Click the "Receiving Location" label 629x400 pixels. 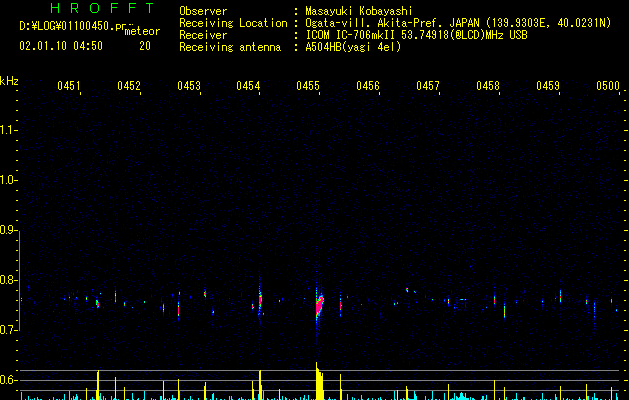(233, 23)
